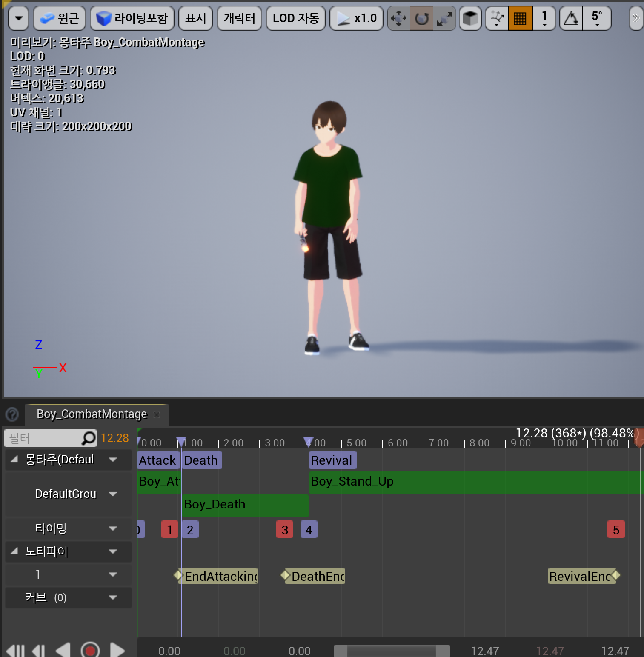Toggle 원근 perspective view
The image size is (644, 657).
coord(59,18)
